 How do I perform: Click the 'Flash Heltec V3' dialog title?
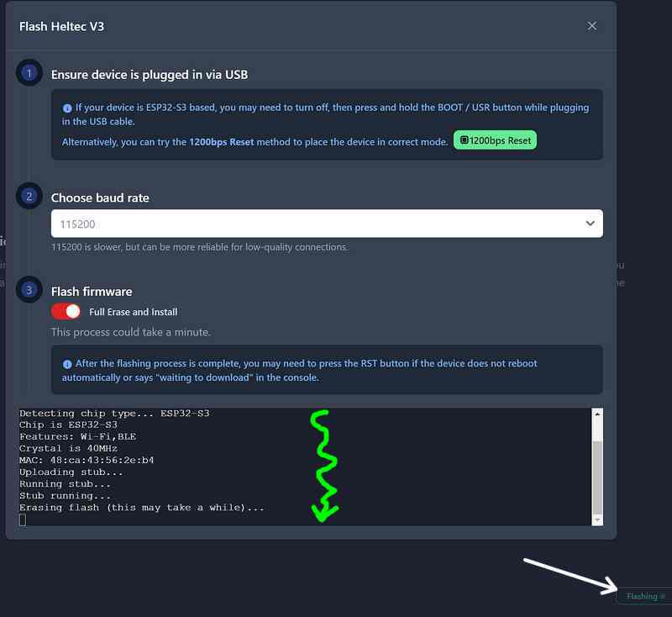click(x=61, y=27)
